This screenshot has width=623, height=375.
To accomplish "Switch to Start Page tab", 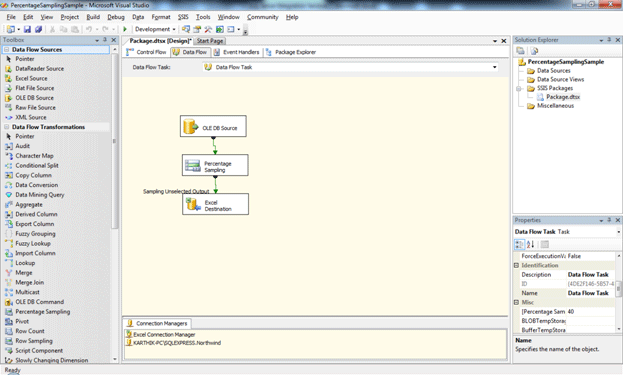I will [x=210, y=41].
